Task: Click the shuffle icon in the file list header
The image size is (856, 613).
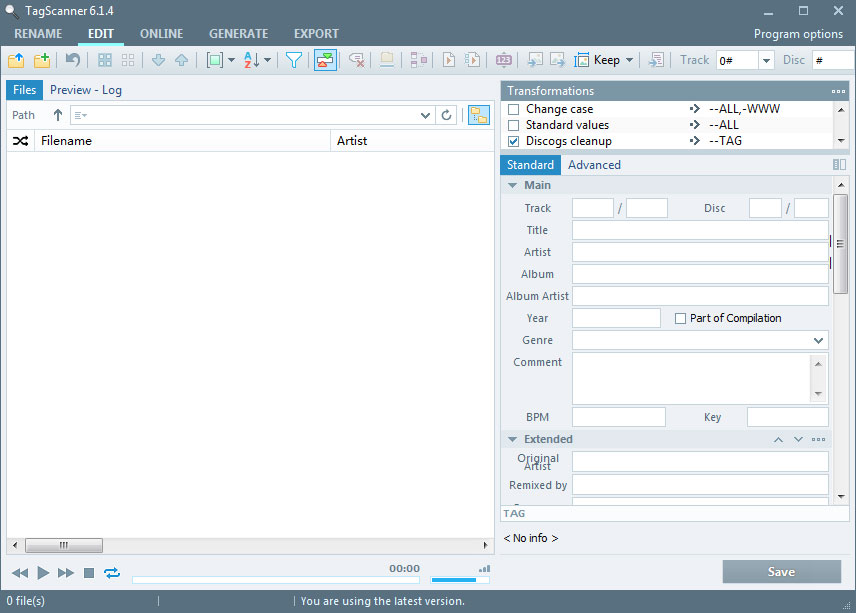Action: (x=20, y=141)
